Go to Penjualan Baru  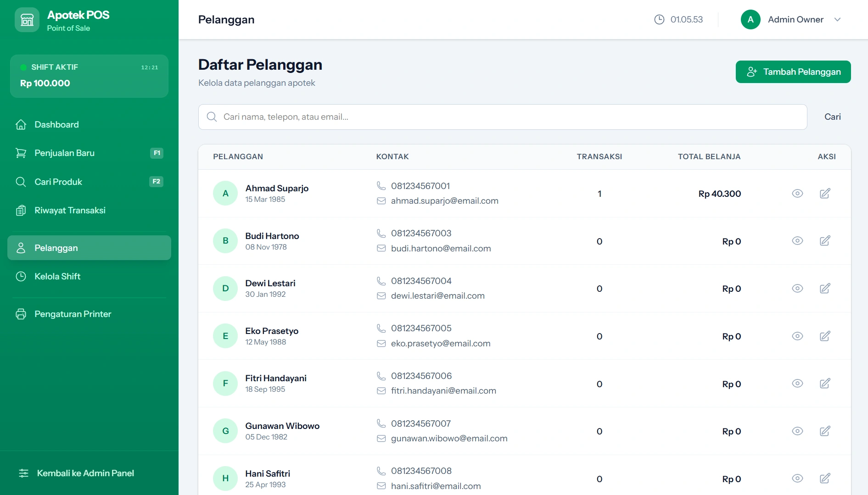(89, 153)
